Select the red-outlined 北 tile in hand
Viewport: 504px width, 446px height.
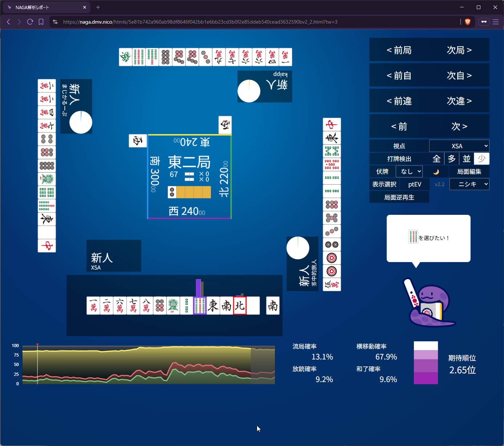240,306
